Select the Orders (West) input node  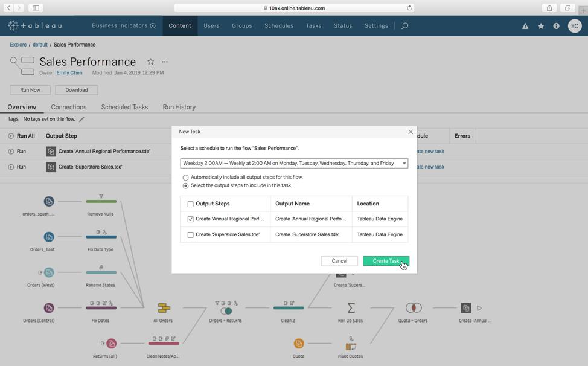(49, 272)
